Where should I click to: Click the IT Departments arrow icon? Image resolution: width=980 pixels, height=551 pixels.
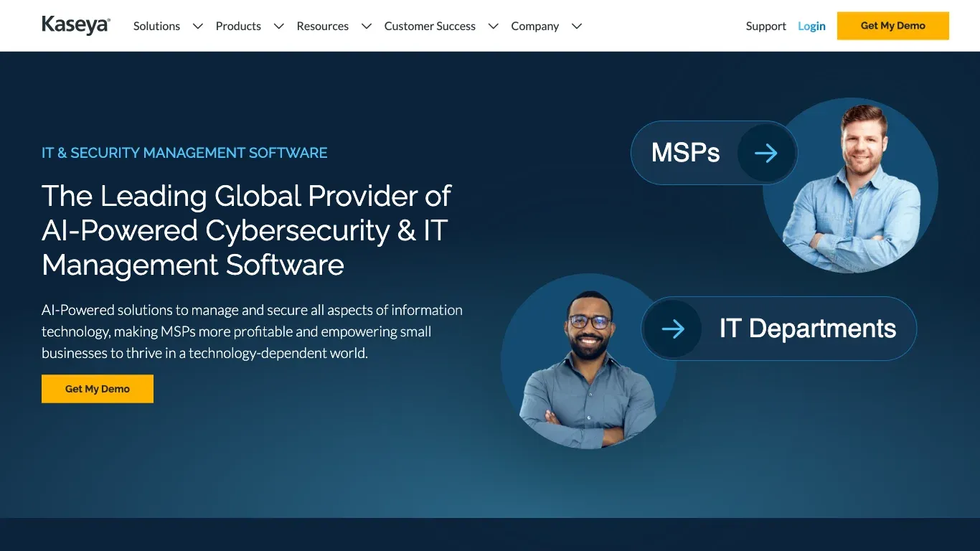pyautogui.click(x=673, y=329)
